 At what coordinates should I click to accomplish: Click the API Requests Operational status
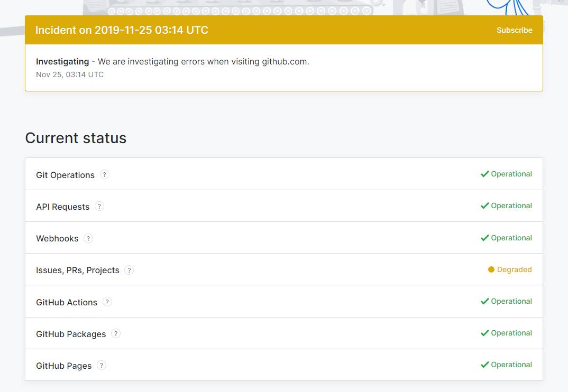click(x=511, y=206)
